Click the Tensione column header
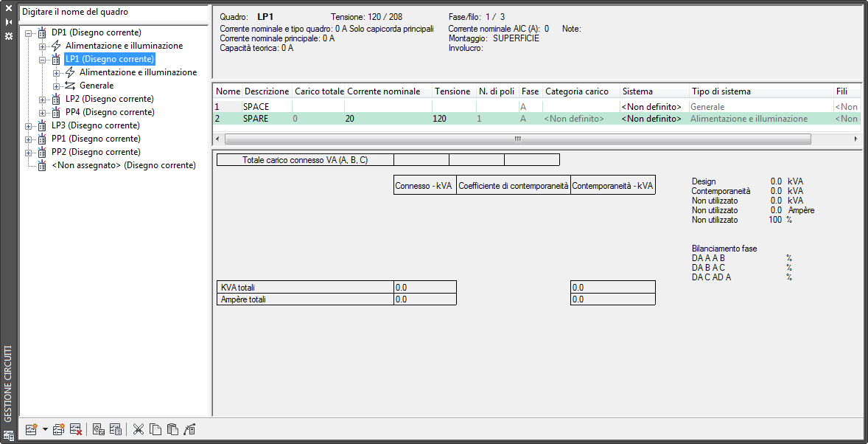The image size is (868, 444). tap(454, 91)
